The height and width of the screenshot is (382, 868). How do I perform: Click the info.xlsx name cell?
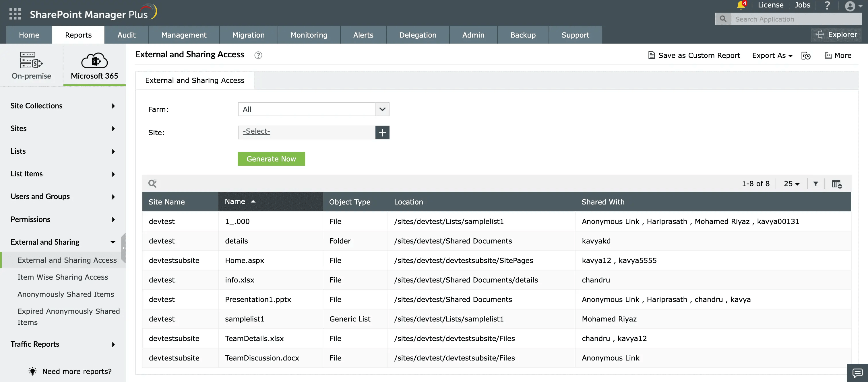(x=271, y=280)
